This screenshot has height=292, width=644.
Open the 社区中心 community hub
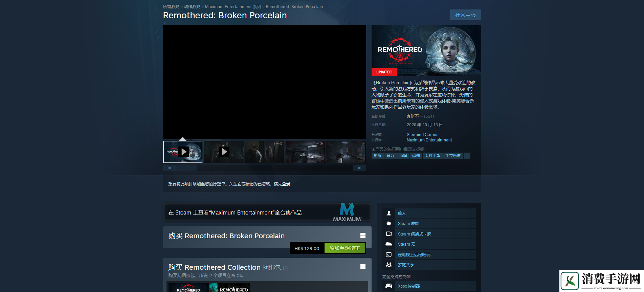tap(465, 15)
